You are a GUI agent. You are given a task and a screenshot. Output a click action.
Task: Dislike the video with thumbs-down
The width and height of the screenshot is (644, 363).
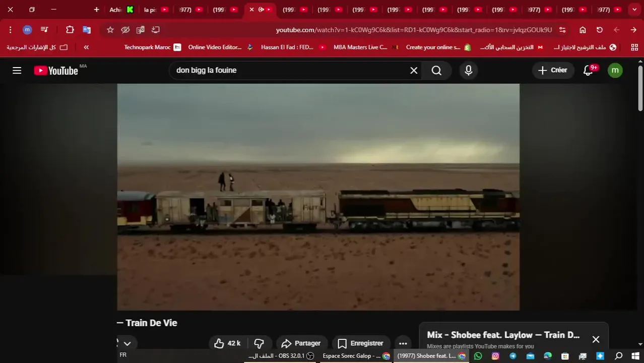(259, 343)
